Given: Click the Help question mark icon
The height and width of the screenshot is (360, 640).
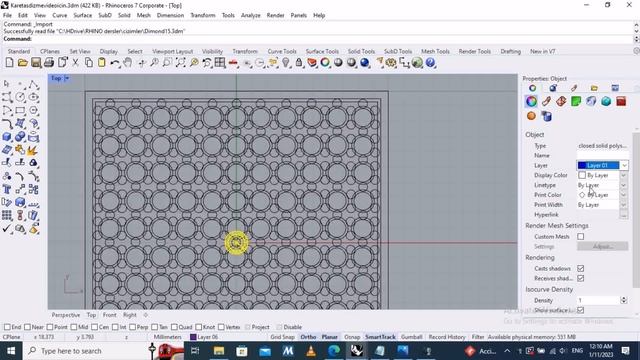Looking at the screenshot, I should pyautogui.click(x=431, y=63).
